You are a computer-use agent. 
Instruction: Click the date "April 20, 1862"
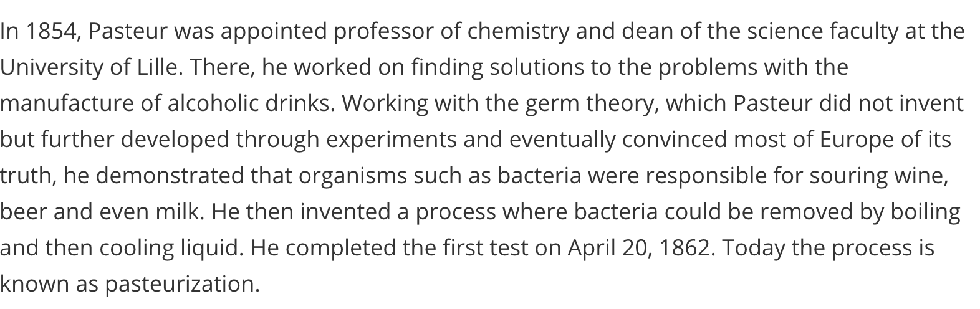point(639,248)
